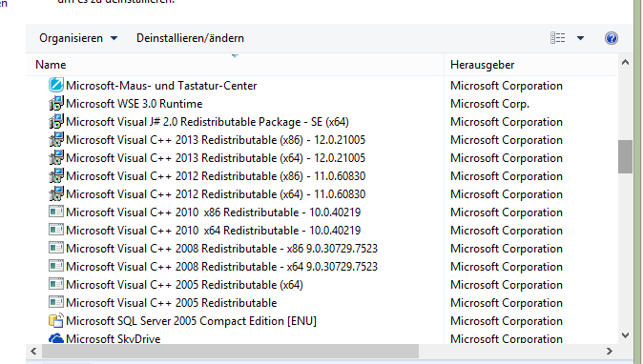Select Microsoft WSE 3.0 Runtime name text
Image resolution: width=643 pixels, height=364 pixels.
(x=135, y=104)
